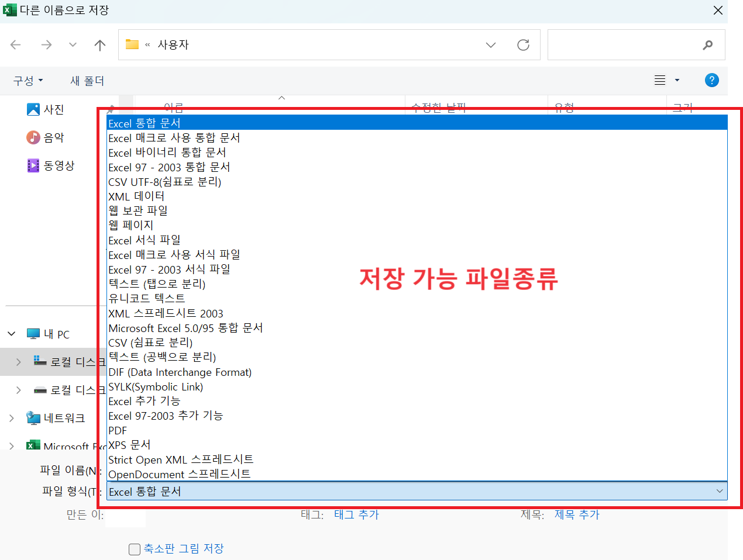Viewport: 743px width, 560px height.
Task: Choose CSV UTF-8(쉼표로 분리) format
Action: tap(417, 181)
